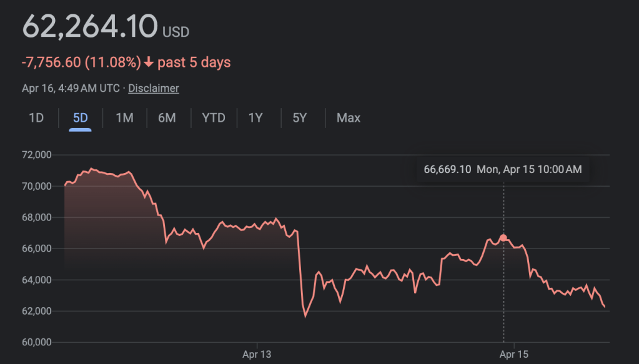Click the 66,669.10 price tooltip
The width and height of the screenshot is (639, 364).
503,169
